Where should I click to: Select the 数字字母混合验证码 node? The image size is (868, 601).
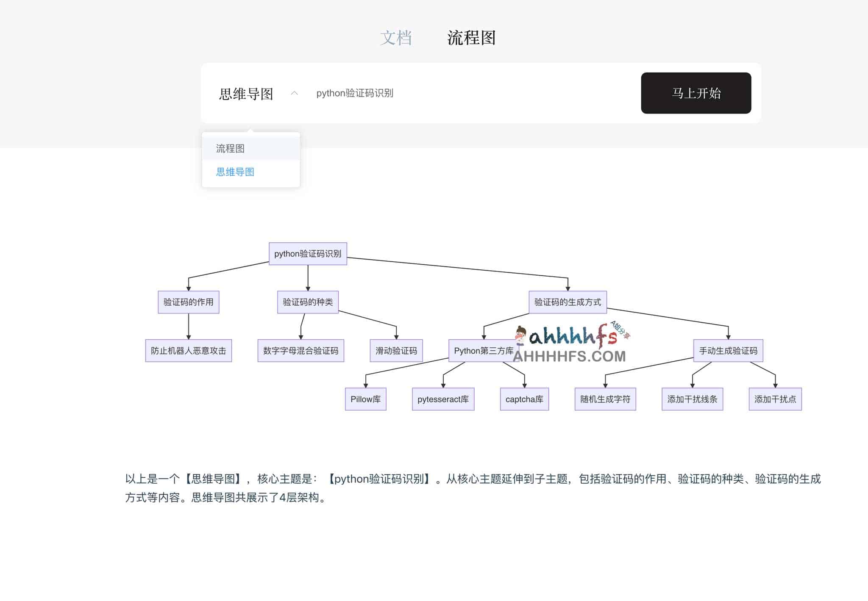pyautogui.click(x=300, y=351)
